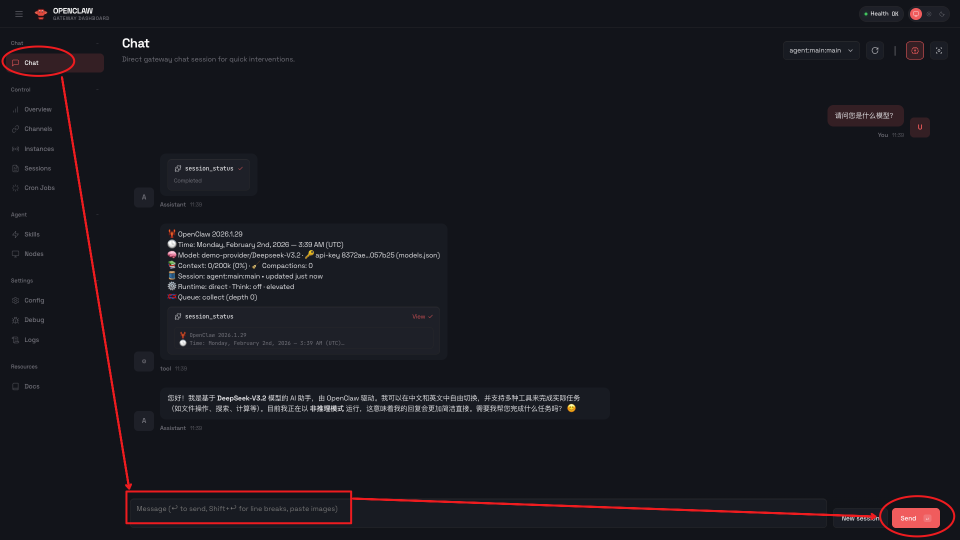Screen dimensions: 960x540
Task: Collapse the Control section in the sidebar
Action: [97, 90]
